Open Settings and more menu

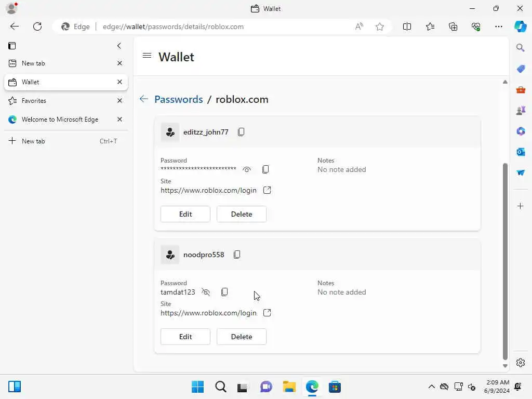(498, 26)
